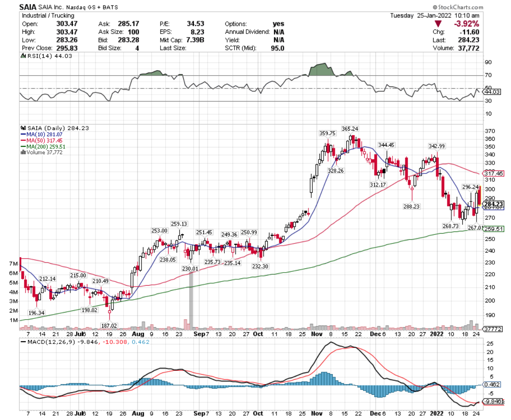Click the Industrial / Trucking sector label

coord(48,16)
